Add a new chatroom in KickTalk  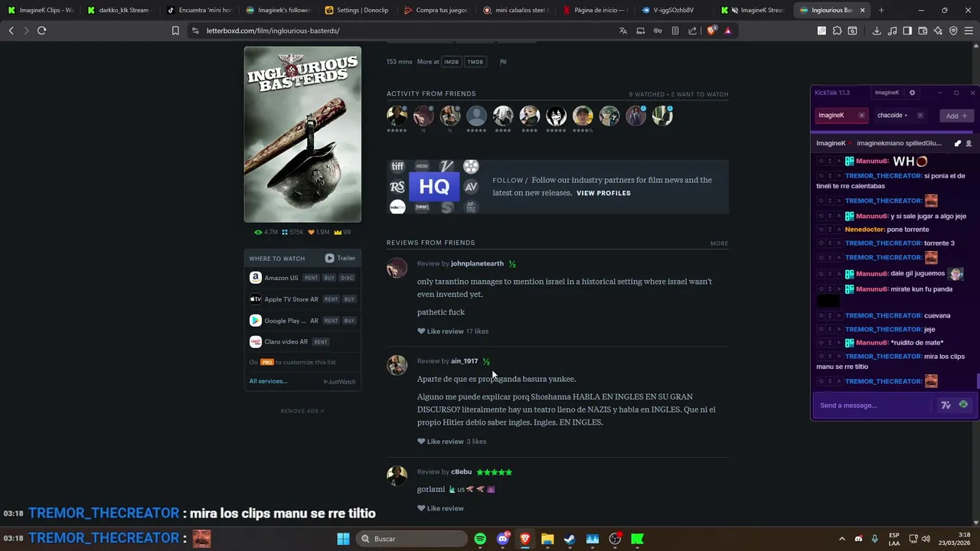pos(956,116)
